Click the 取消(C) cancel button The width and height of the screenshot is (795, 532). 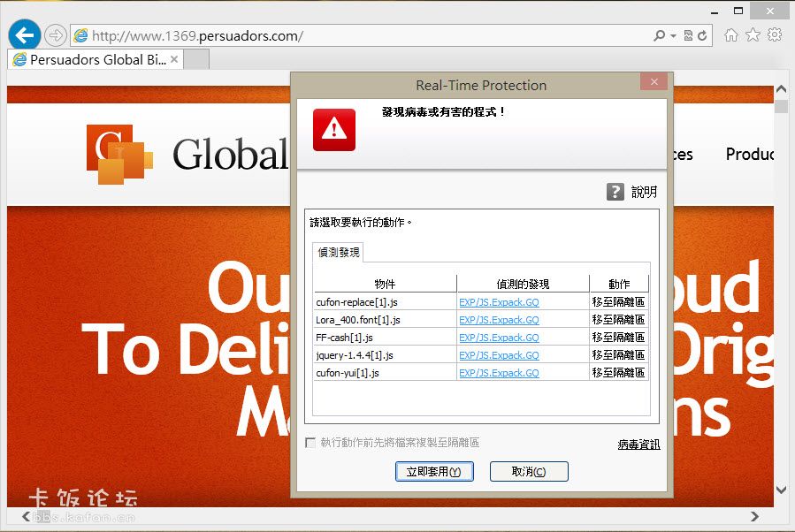[528, 472]
